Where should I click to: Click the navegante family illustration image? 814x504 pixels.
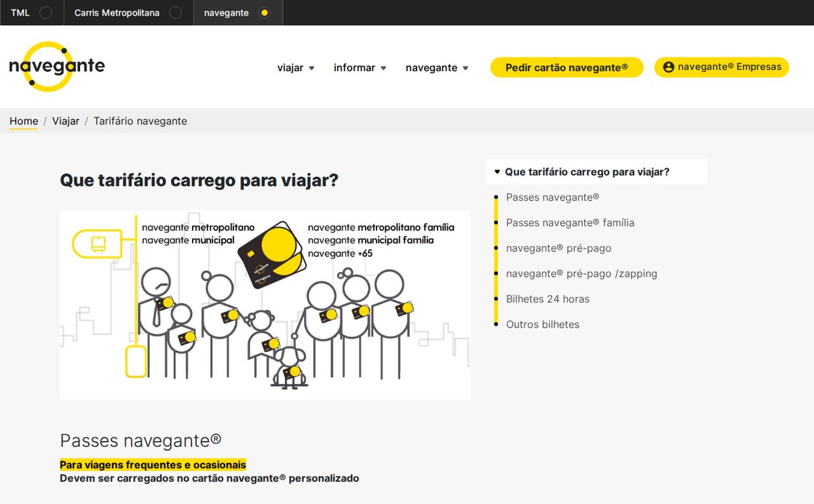click(x=265, y=305)
